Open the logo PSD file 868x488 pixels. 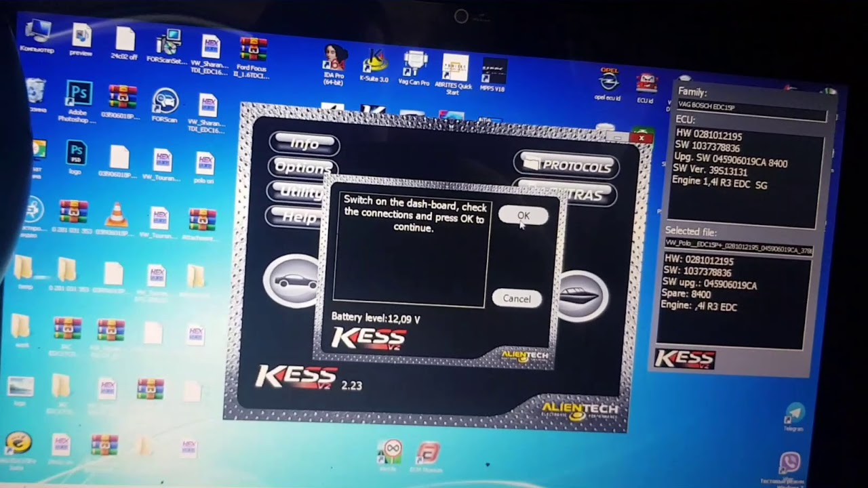pyautogui.click(x=75, y=157)
